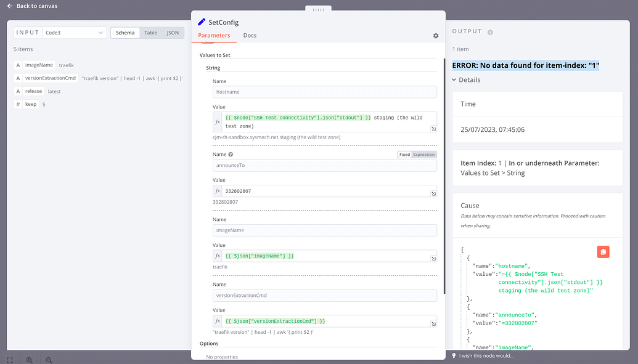Click the Back to canvas arrow
This screenshot has width=638, height=364.
pyautogui.click(x=10, y=6)
